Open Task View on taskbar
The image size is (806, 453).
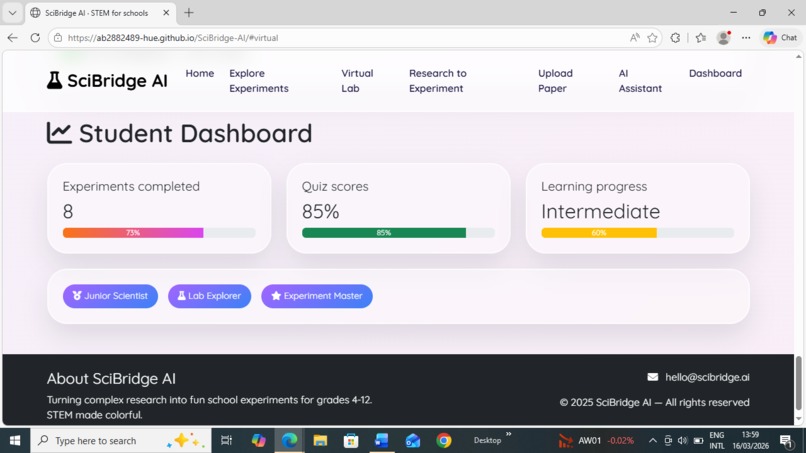[226, 441]
